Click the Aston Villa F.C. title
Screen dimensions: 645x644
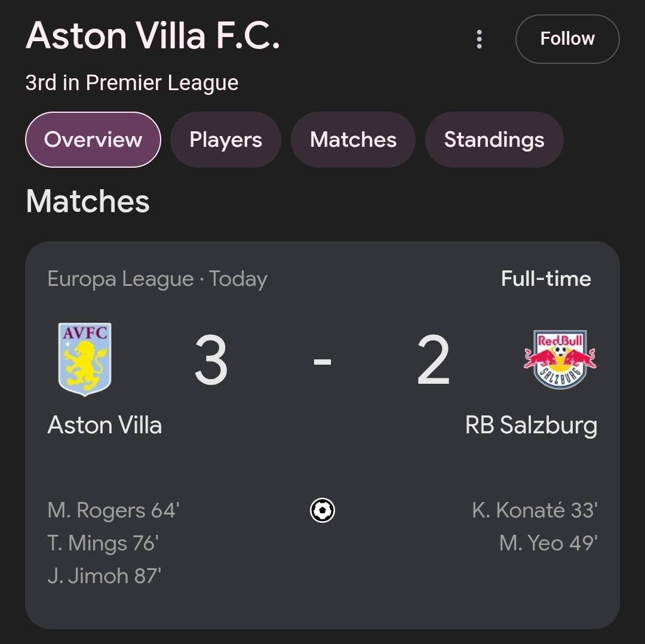point(153,36)
